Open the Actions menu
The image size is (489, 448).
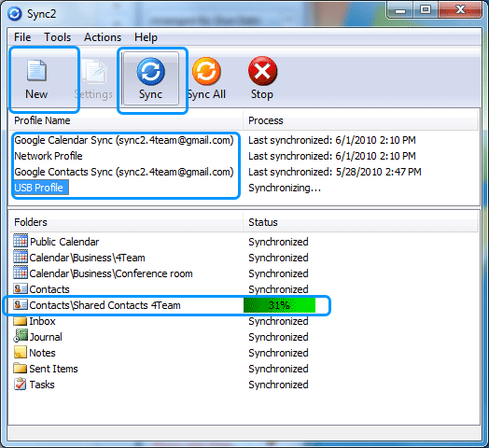[103, 37]
